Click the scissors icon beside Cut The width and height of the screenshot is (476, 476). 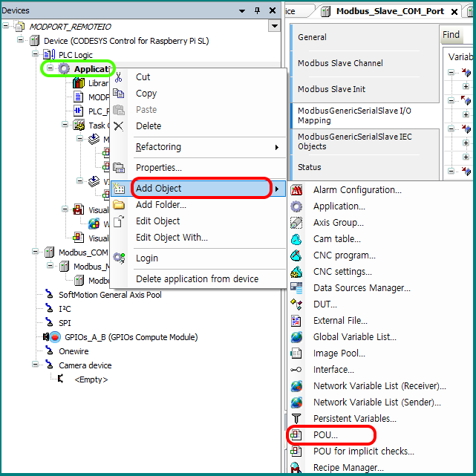point(119,77)
